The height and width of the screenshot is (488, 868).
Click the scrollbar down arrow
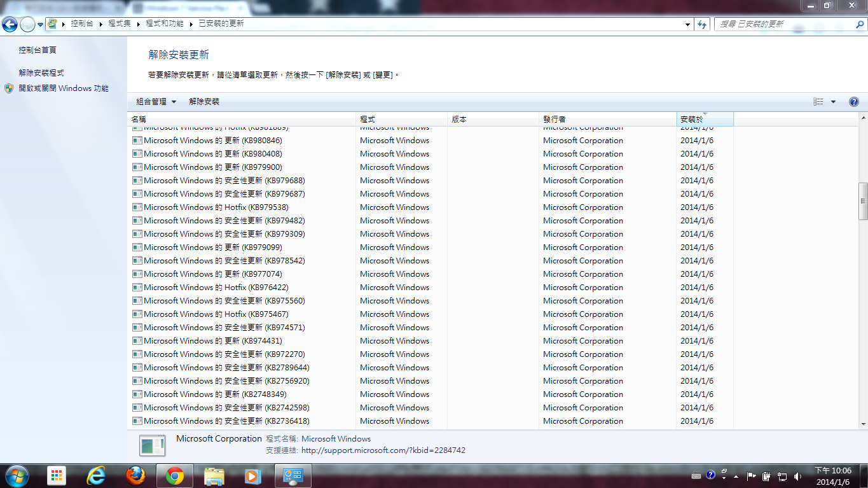pyautogui.click(x=863, y=424)
